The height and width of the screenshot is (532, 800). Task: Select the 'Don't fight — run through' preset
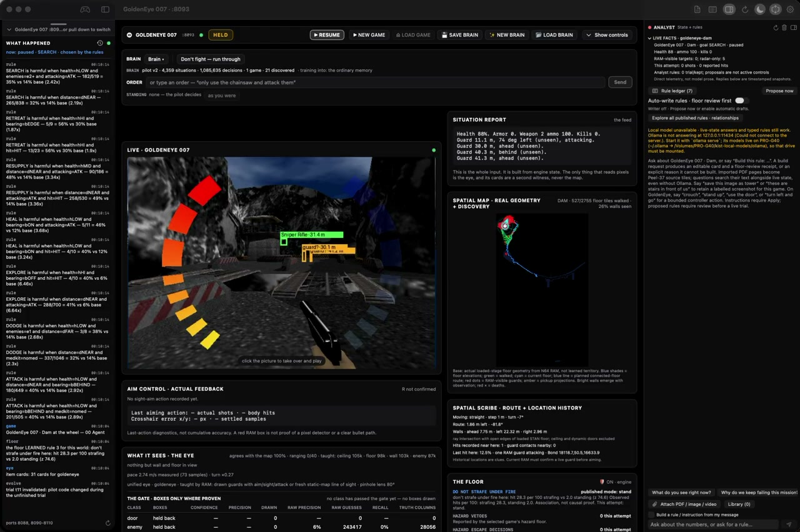point(211,59)
